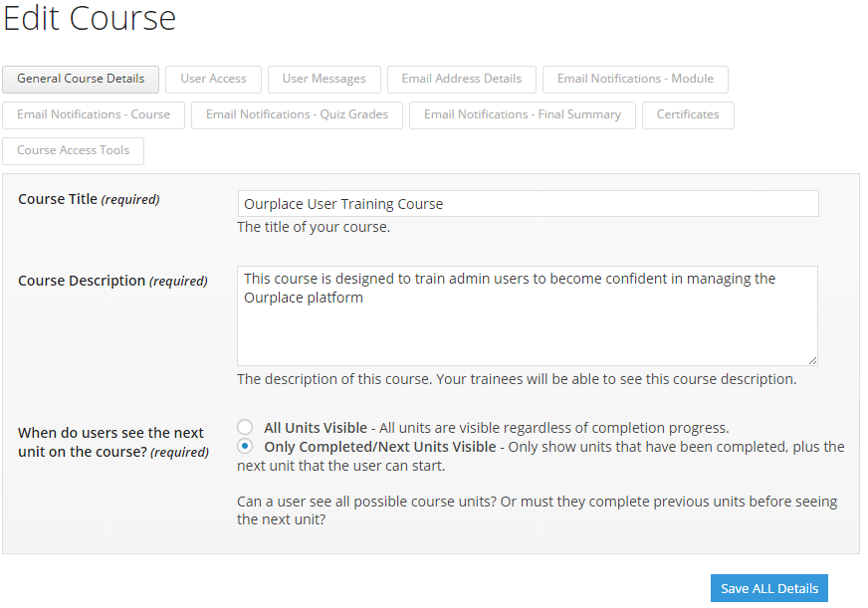Click the 'When do users see the next unit' label
Screen dimensions: 868x608
coord(113,442)
